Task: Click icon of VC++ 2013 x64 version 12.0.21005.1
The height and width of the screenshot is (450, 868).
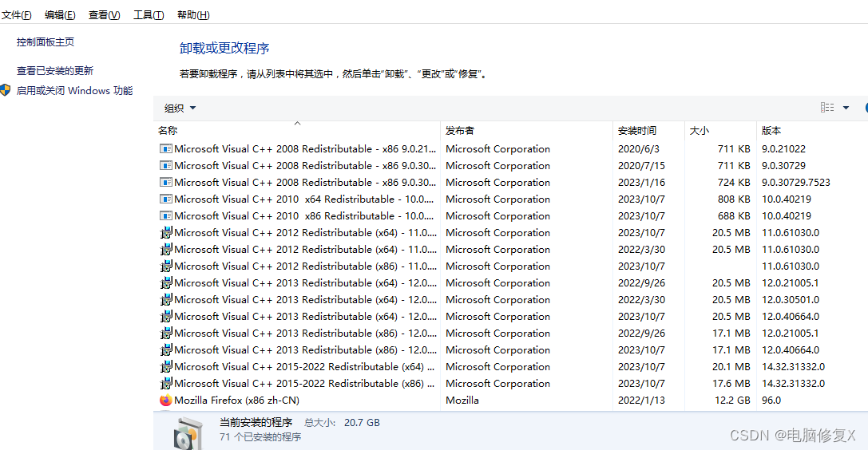Action: 165,283
